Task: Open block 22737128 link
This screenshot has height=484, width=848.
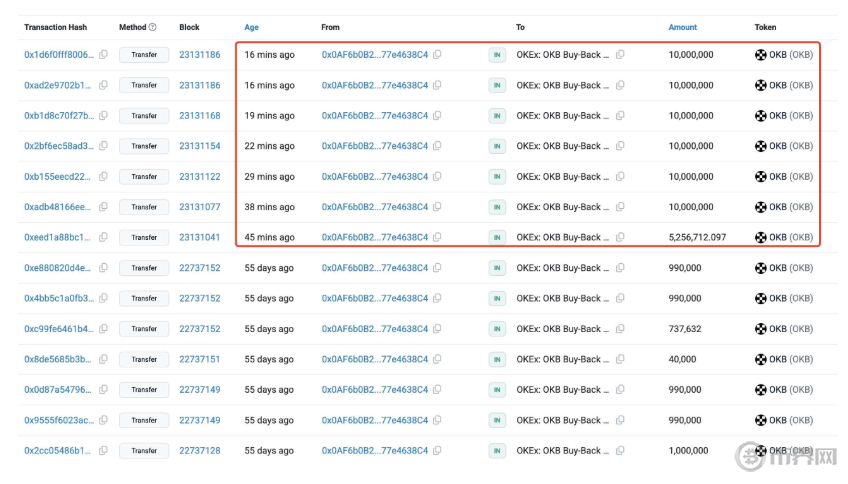Action: click(200, 451)
